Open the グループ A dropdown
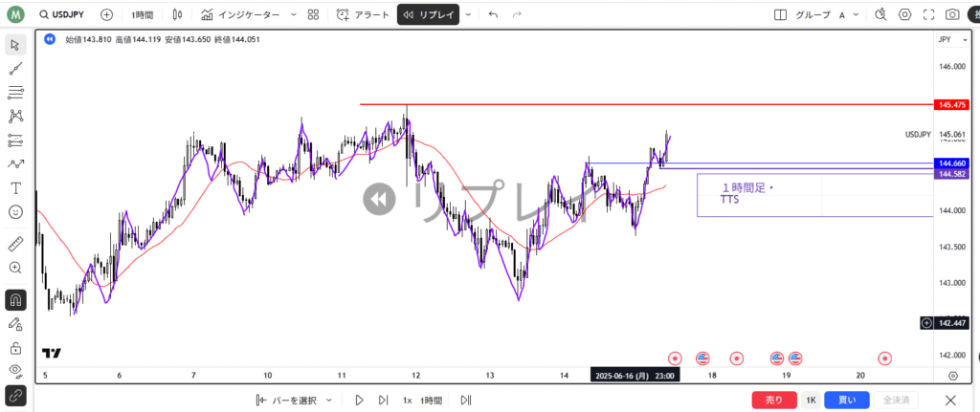This screenshot has width=980, height=412. (x=827, y=14)
